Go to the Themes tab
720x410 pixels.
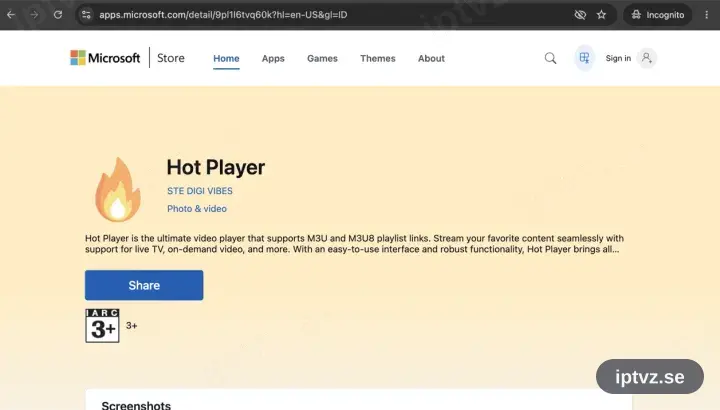(377, 58)
